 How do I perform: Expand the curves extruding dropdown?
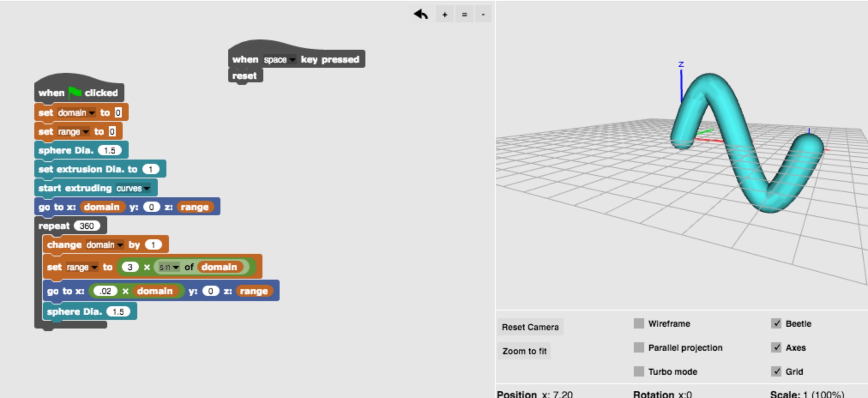(147, 189)
